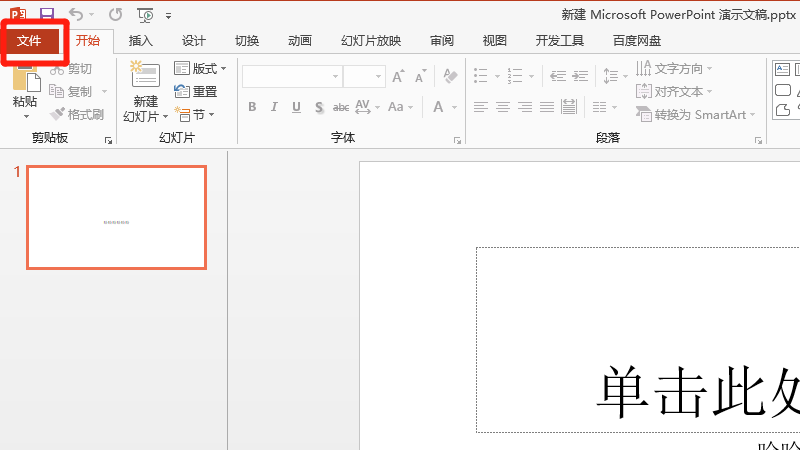Switch to the Design (设计) tab

coord(193,41)
